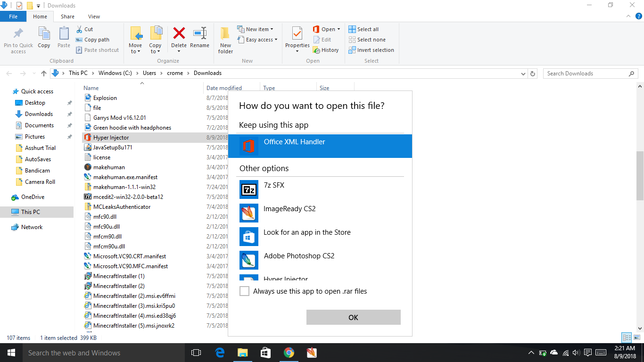
Task: Check Always use this app for .rar files
Action: click(x=244, y=291)
